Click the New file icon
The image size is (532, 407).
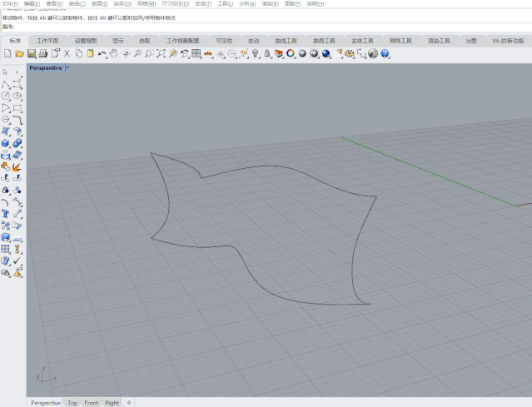click(7, 53)
